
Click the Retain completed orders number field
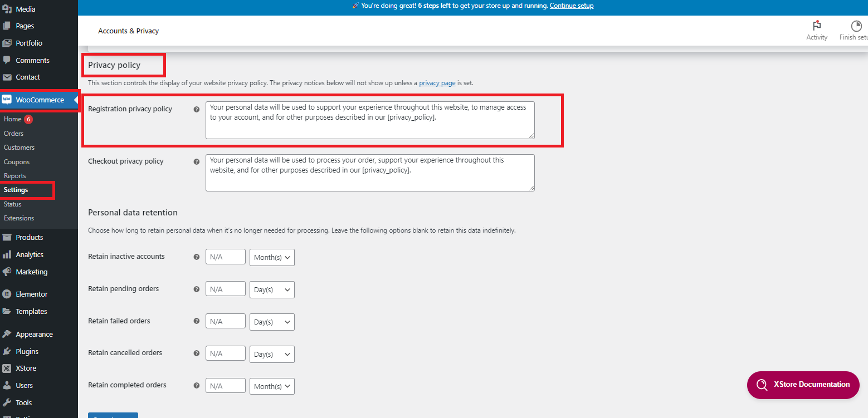click(x=226, y=386)
